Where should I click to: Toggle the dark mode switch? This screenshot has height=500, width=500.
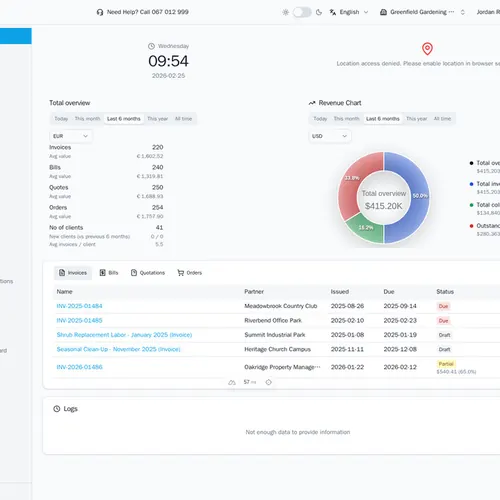pyautogui.click(x=302, y=12)
